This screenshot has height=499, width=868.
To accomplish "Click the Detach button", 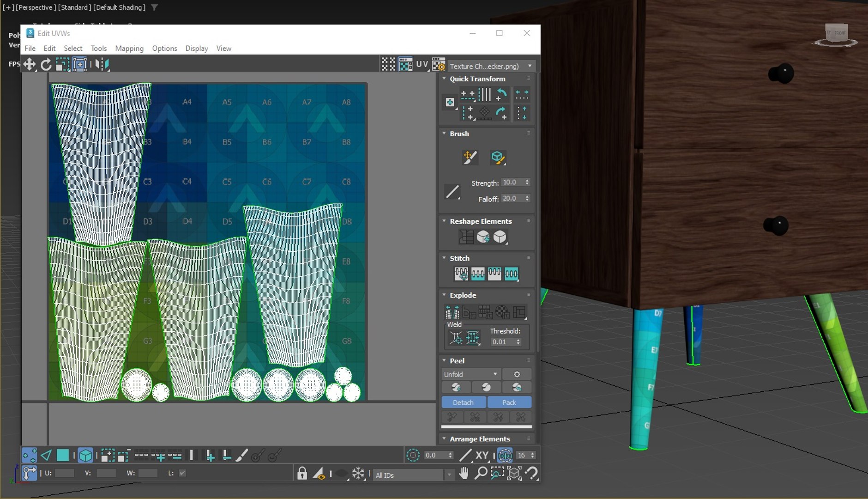I will [x=464, y=402].
